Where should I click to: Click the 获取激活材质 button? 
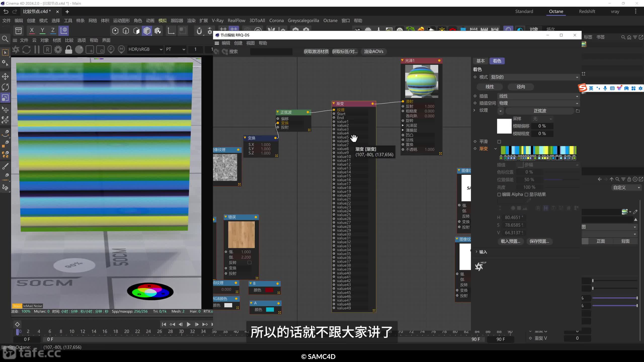pos(316,52)
